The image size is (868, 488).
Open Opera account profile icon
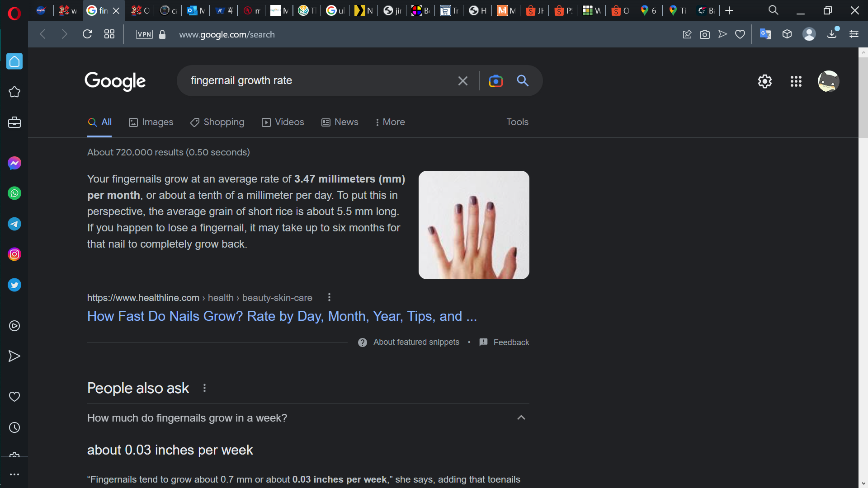pyautogui.click(x=809, y=34)
